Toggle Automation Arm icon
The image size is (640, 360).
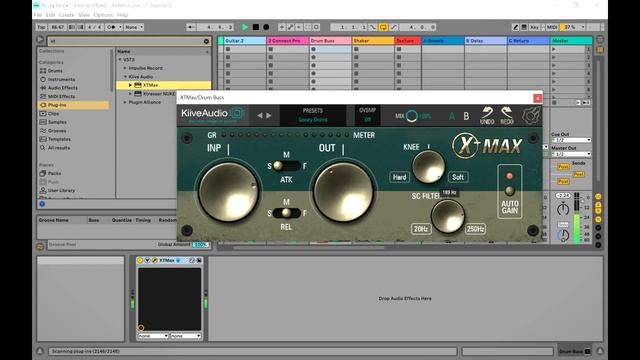[x=290, y=27]
